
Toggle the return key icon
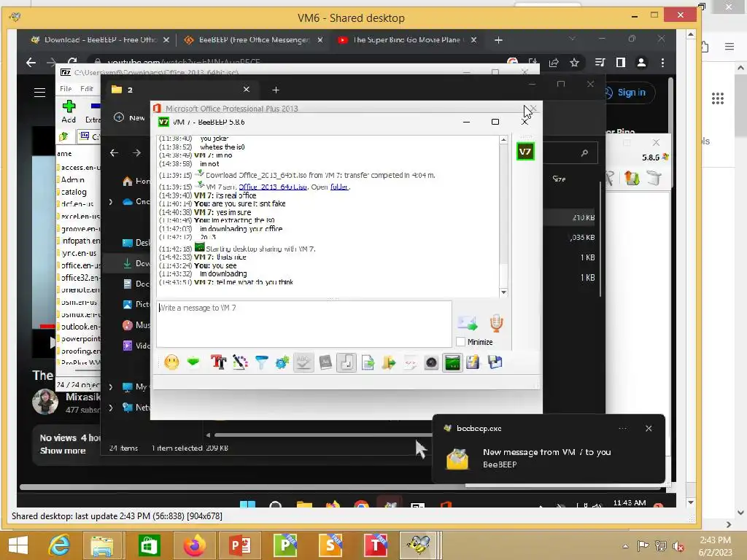347,362
